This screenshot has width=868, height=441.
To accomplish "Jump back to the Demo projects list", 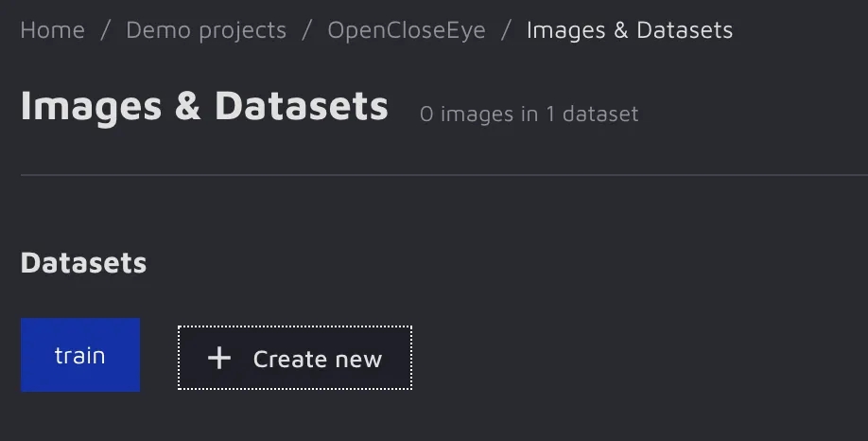I will 206,30.
